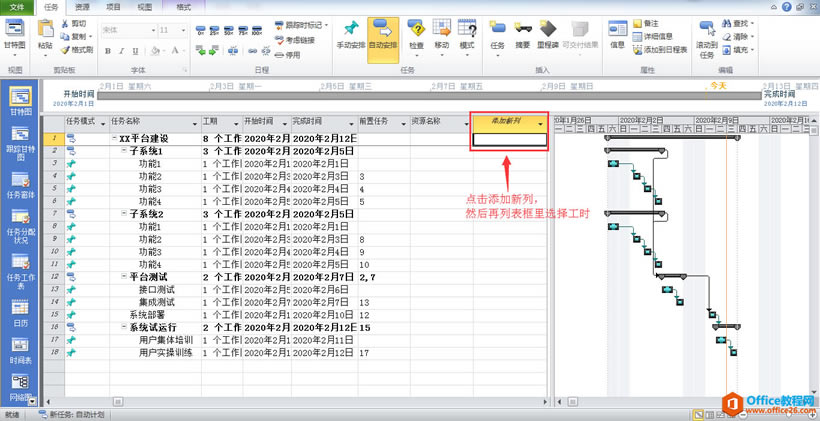820x421 pixels.
Task: Collapse the 子系统2 outline group
Action: point(123,213)
